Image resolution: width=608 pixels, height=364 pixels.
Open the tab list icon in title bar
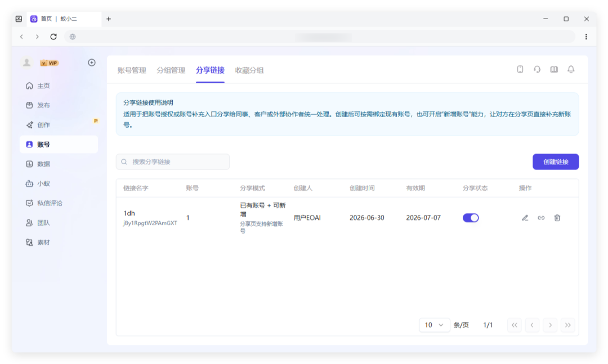coord(19,19)
